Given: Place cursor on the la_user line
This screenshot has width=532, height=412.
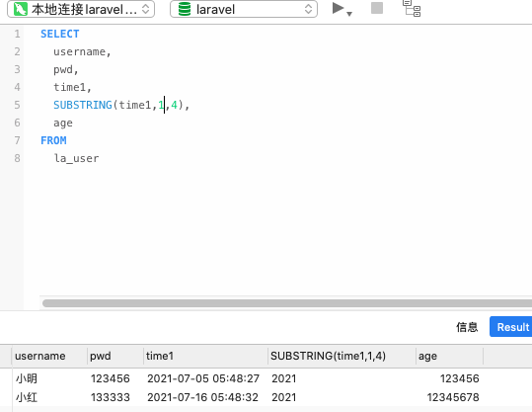Looking at the screenshot, I should pyautogui.click(x=76, y=158).
